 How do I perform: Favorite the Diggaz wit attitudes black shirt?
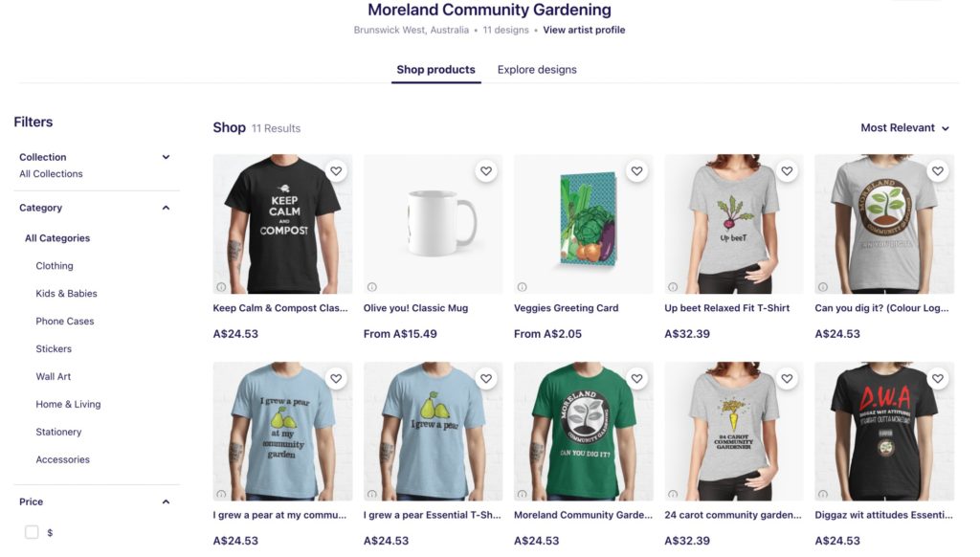(x=938, y=378)
